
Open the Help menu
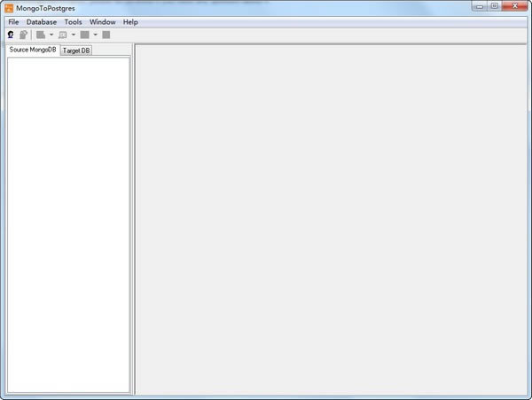(x=130, y=22)
